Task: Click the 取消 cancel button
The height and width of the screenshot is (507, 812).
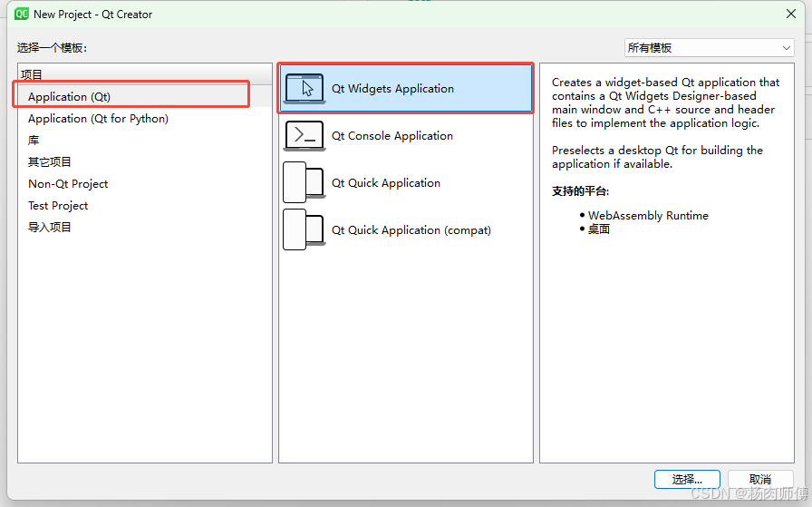Action: 760,479
